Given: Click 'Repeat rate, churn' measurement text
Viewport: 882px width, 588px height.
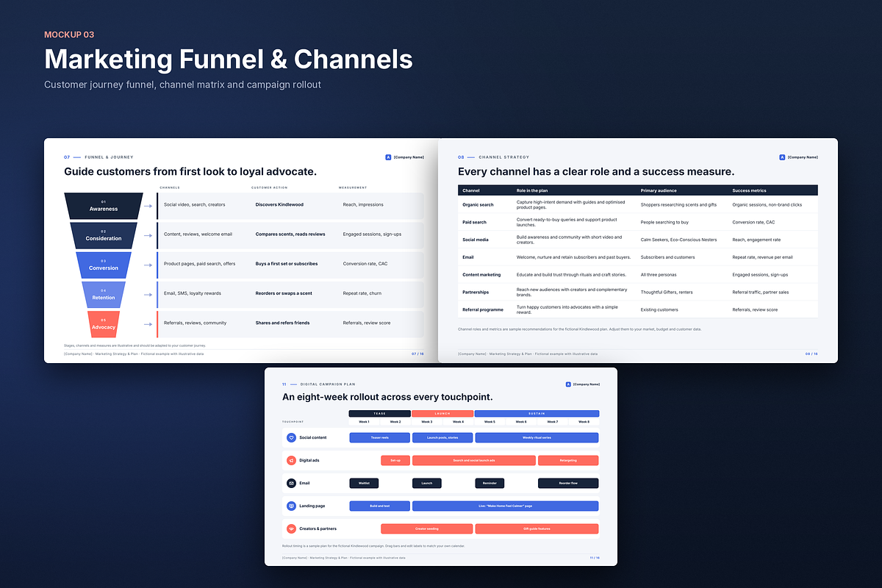Looking at the screenshot, I should (362, 293).
